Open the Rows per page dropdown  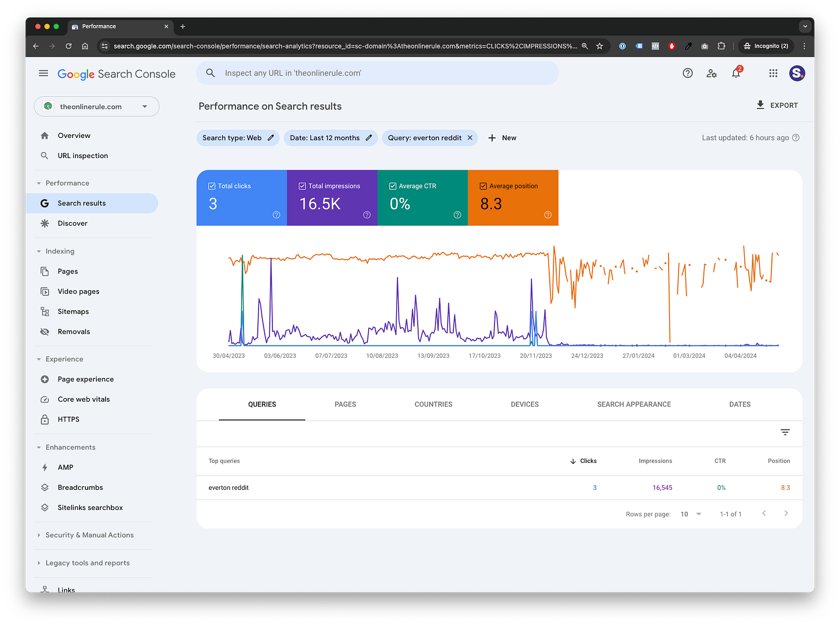click(x=691, y=514)
